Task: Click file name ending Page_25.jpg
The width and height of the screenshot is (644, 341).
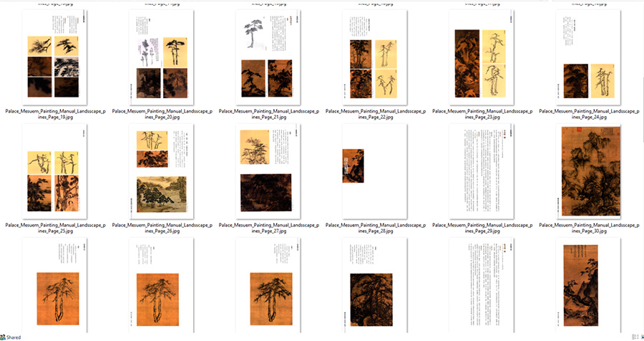Action: pos(55,228)
